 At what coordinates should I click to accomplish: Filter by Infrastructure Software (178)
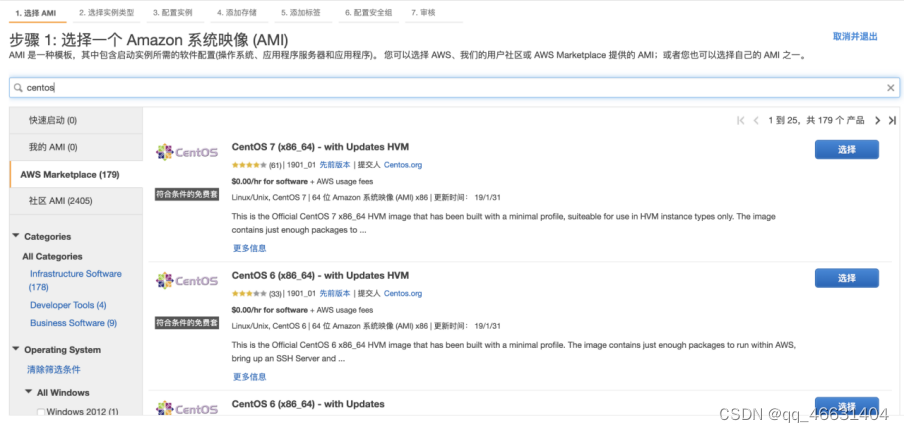click(75, 280)
